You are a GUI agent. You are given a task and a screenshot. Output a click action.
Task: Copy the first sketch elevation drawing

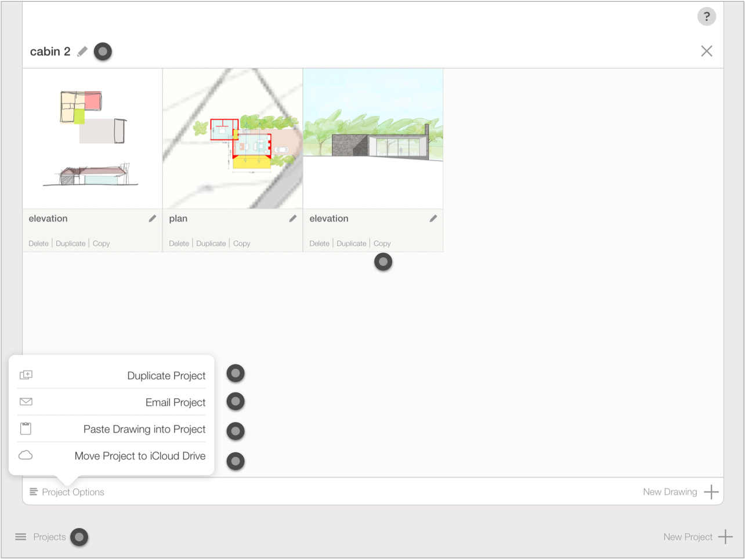pyautogui.click(x=101, y=243)
